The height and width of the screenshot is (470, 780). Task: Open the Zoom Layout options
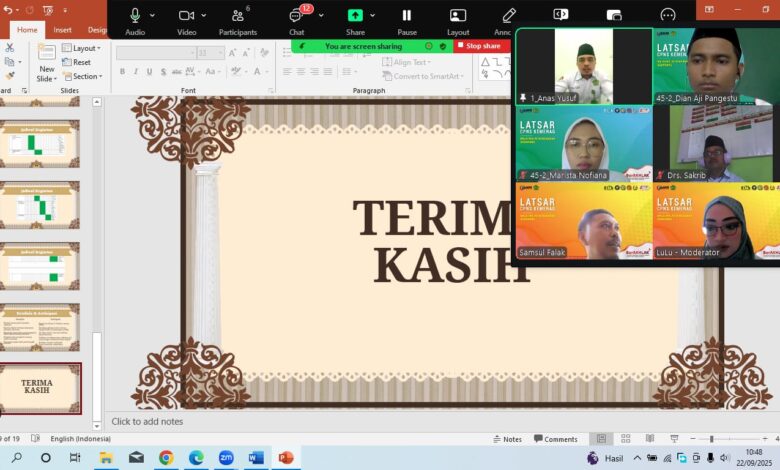tap(458, 16)
